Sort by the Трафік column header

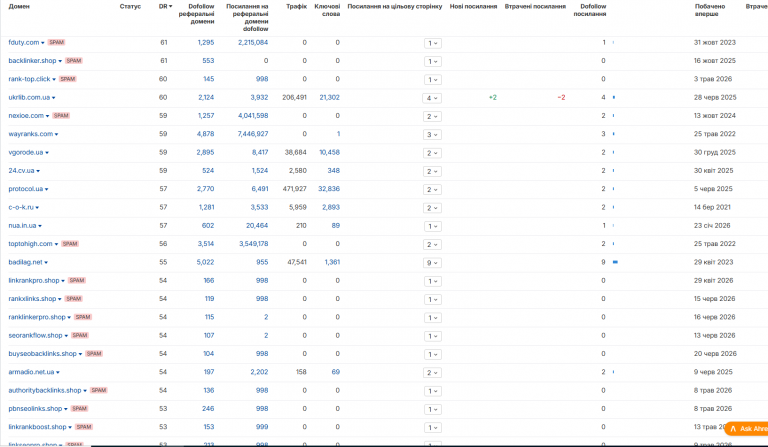pyautogui.click(x=296, y=6)
